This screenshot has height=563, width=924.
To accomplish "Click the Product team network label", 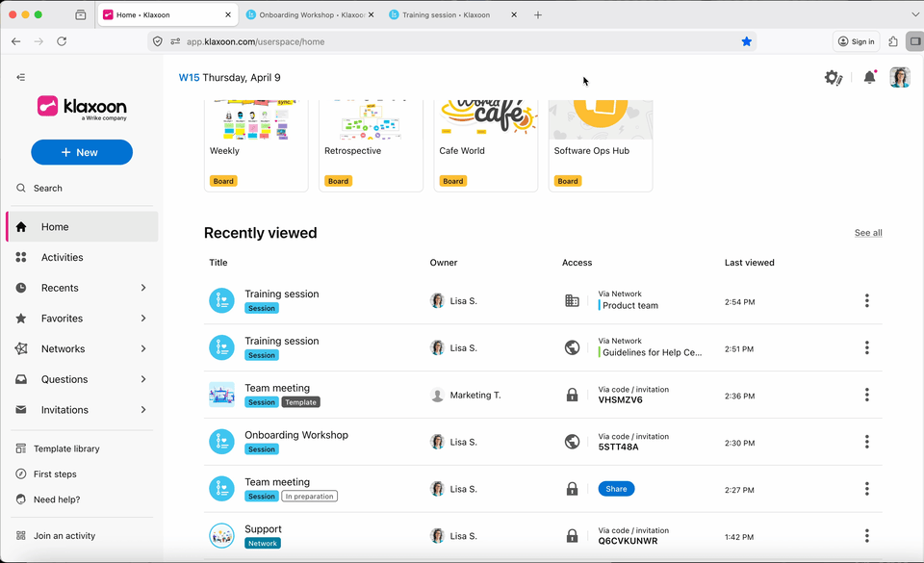I will [629, 305].
